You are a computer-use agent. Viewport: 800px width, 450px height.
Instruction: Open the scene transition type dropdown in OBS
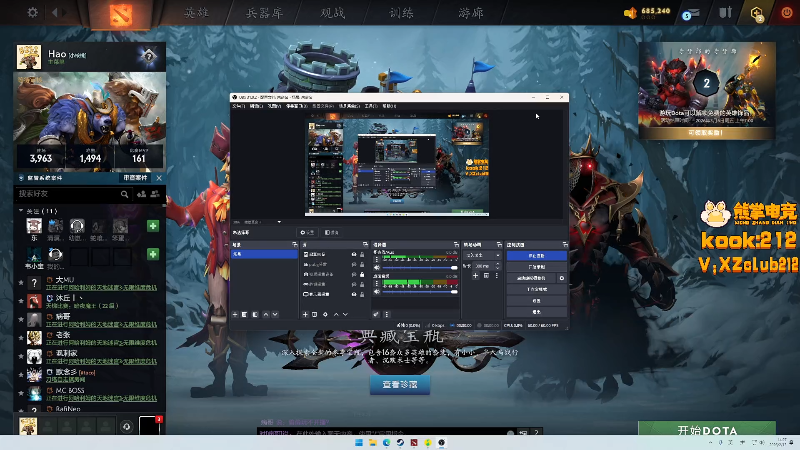[482, 255]
